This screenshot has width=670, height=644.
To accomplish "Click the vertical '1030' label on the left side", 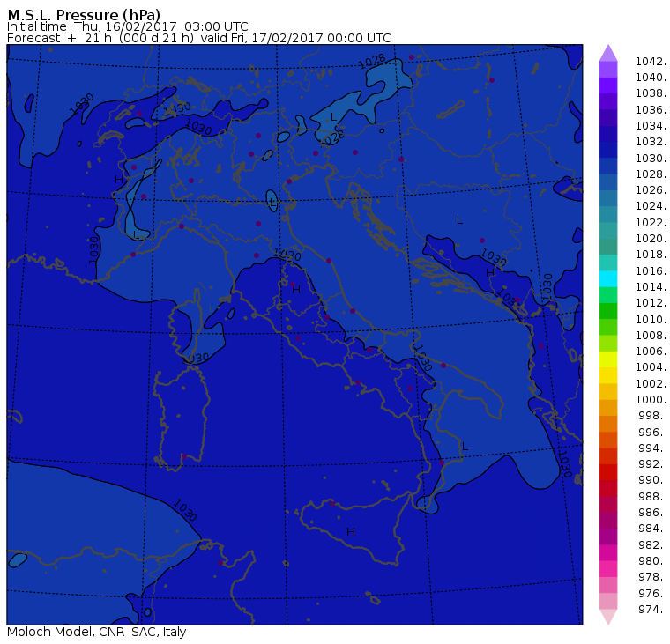I will [x=94, y=250].
